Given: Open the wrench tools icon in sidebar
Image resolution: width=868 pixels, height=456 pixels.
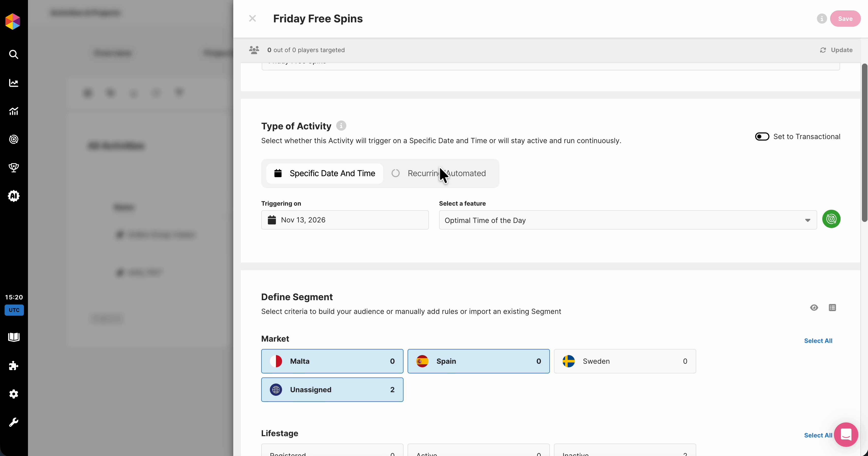Looking at the screenshot, I should 13,422.
